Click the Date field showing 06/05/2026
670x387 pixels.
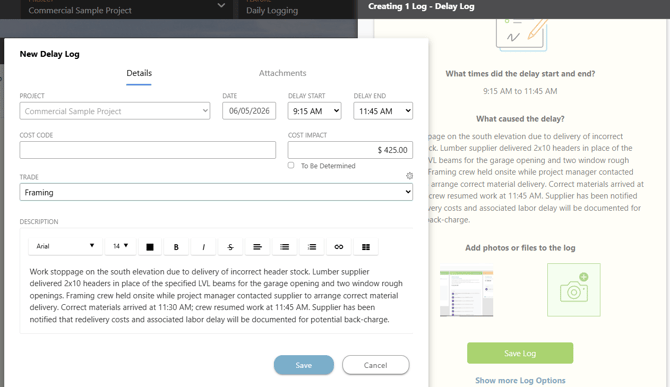(x=249, y=111)
